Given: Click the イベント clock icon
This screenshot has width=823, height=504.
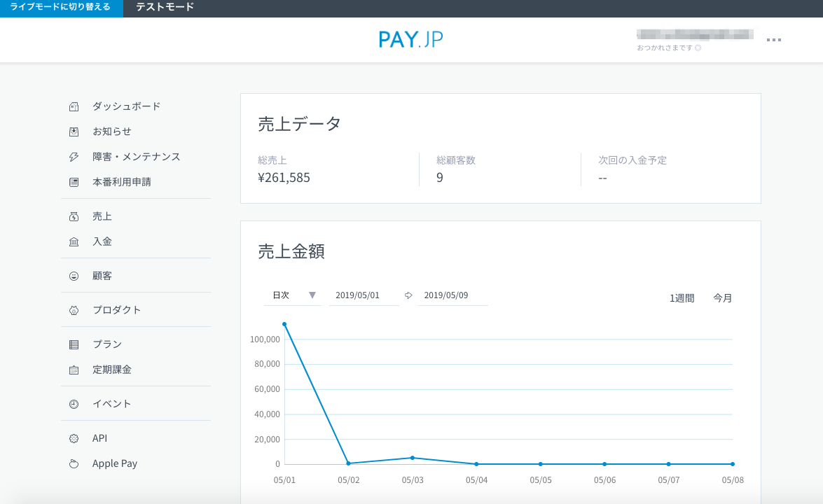Looking at the screenshot, I should pos(74,404).
